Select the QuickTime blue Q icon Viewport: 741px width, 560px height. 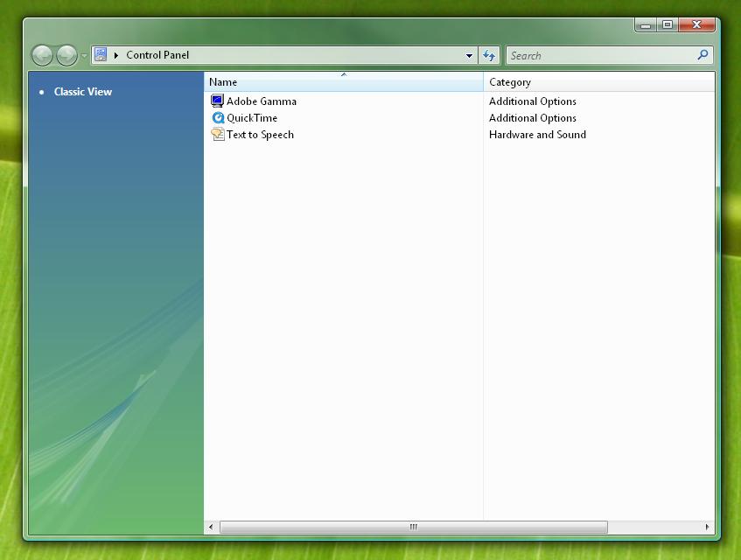[x=217, y=117]
